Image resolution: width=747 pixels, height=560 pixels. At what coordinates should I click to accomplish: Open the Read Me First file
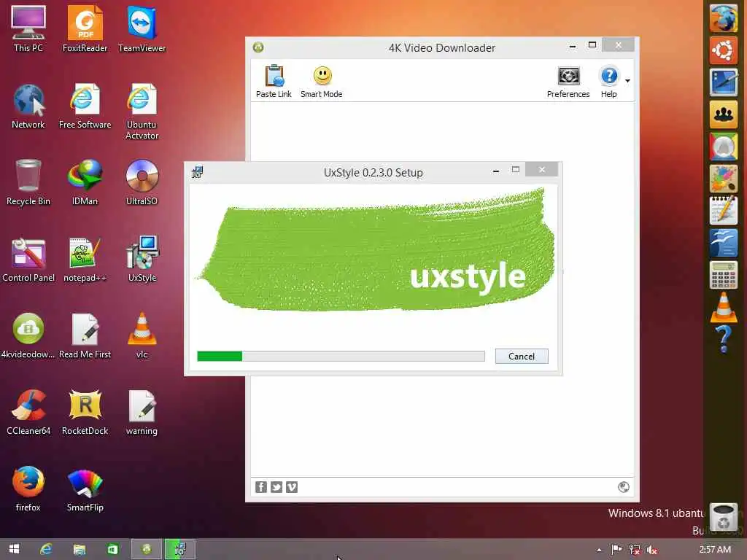click(x=85, y=335)
